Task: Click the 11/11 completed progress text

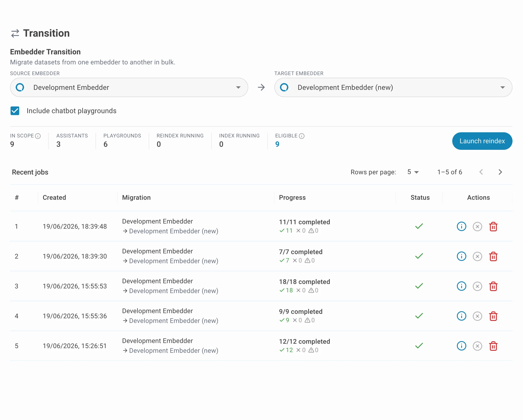Action: (x=304, y=222)
